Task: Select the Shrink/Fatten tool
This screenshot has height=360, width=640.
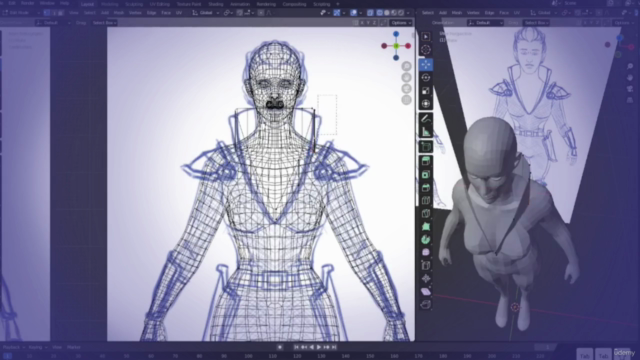Action: coord(426,278)
